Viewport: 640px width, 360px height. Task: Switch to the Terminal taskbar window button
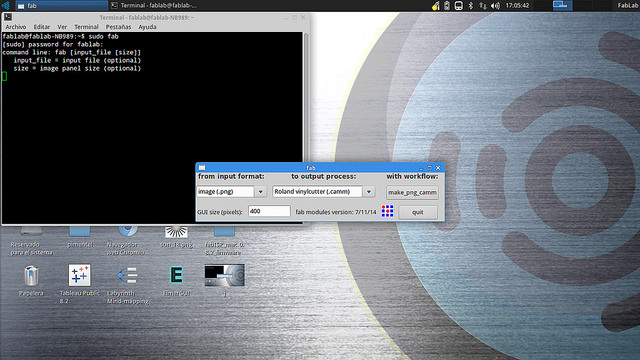pyautogui.click(x=154, y=5)
